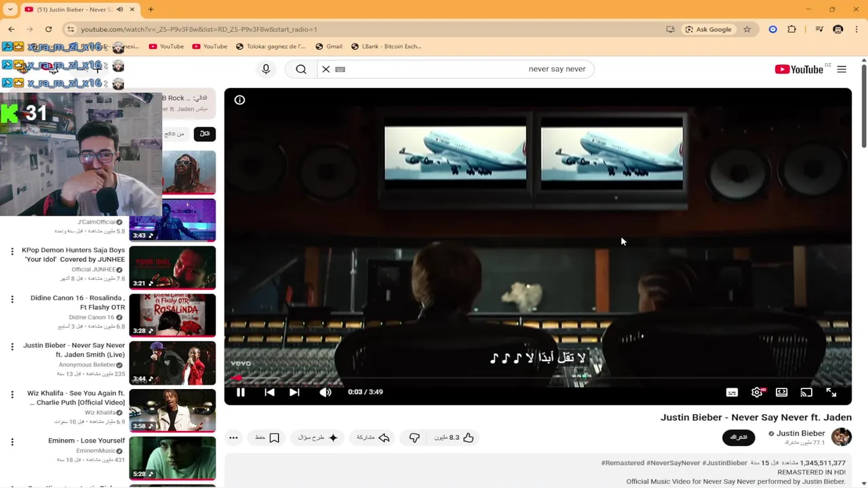Open the LBank Bitcoin Exchange bookmark

(x=386, y=47)
